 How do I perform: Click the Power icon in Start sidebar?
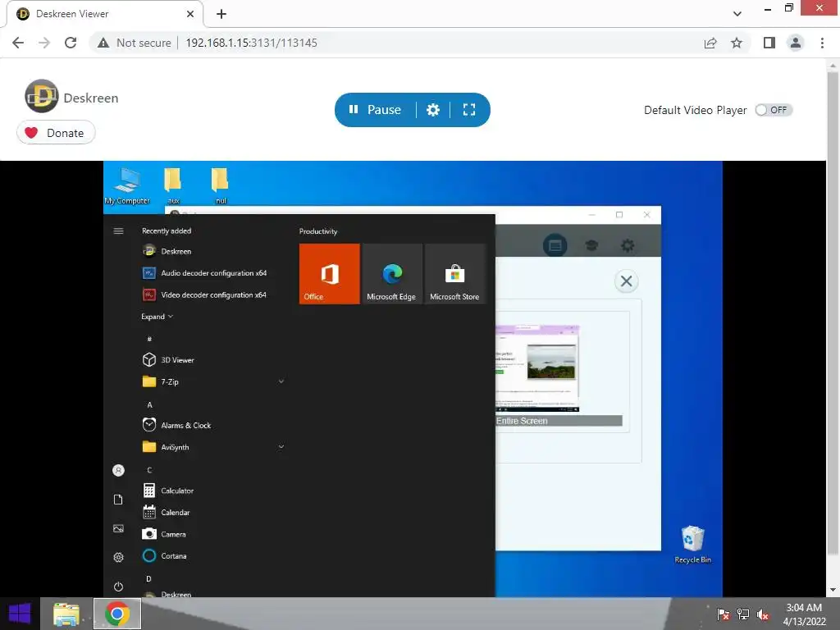click(118, 587)
